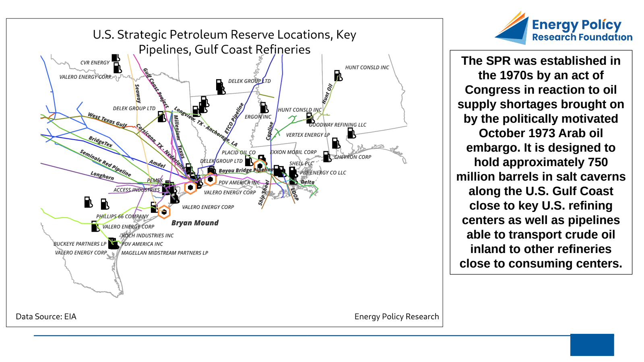Select the Seaway pipeline label
The height and width of the screenshot is (362, 644).
[x=138, y=93]
